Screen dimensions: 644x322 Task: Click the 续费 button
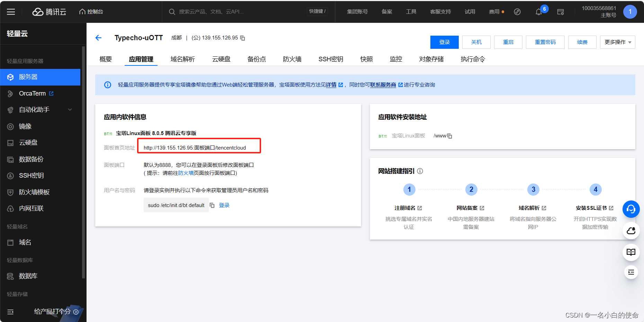click(x=582, y=42)
